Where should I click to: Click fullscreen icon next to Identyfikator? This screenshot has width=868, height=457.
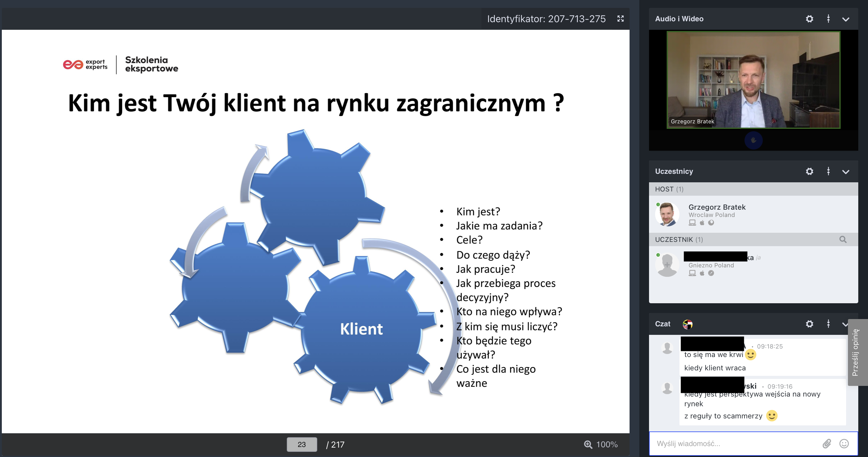tap(620, 19)
